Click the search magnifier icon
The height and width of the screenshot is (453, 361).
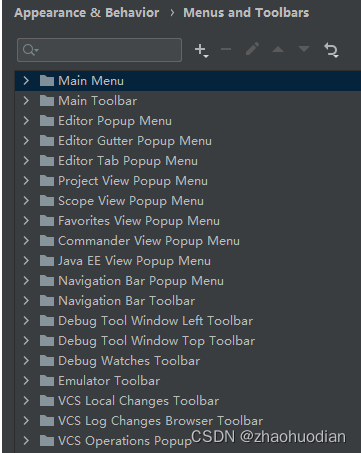[30, 50]
